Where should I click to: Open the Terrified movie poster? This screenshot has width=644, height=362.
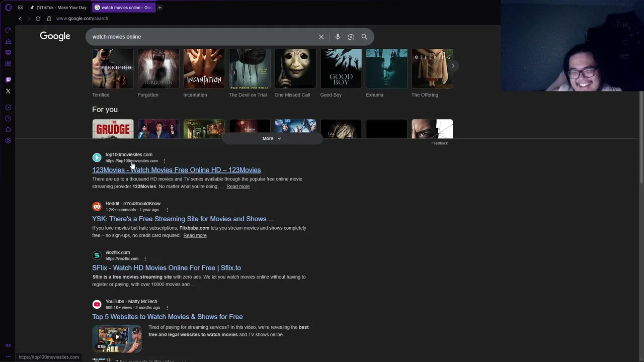tap(113, 68)
